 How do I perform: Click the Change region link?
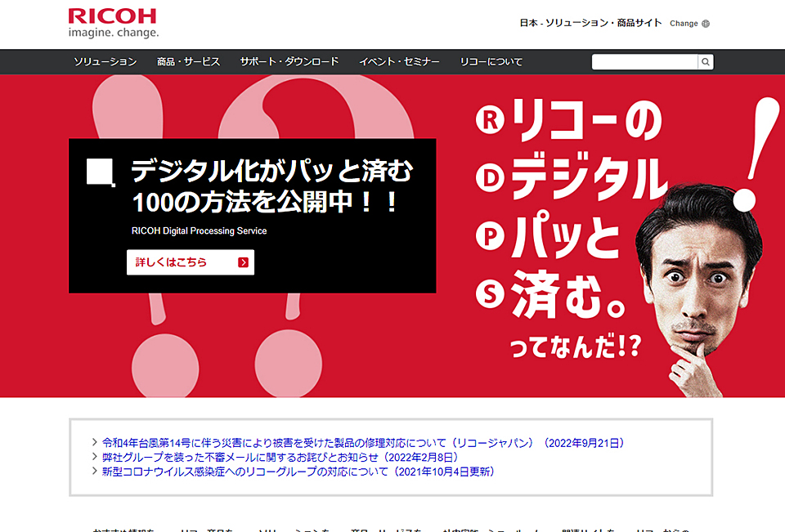coord(689,24)
